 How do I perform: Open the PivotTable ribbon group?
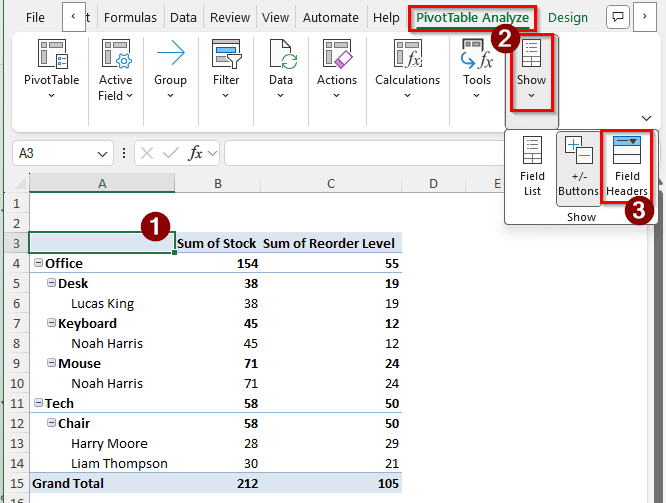tap(51, 70)
